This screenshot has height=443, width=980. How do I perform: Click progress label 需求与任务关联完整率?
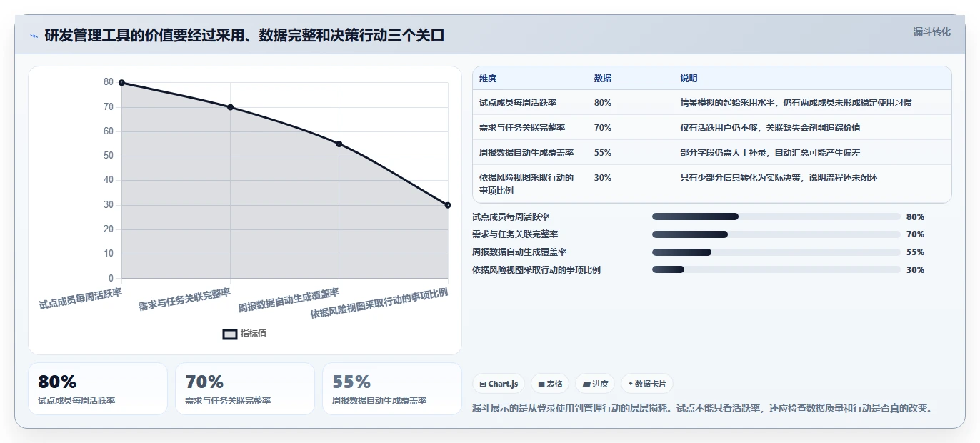515,234
